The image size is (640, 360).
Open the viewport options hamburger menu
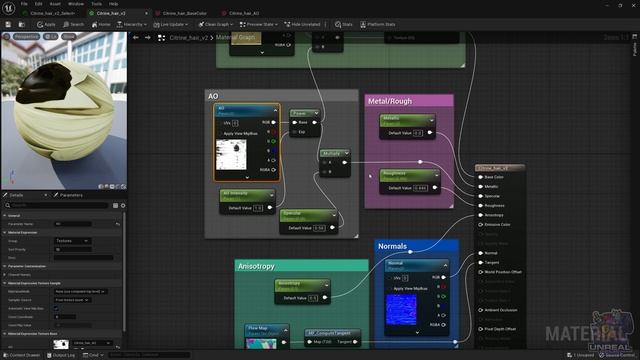(x=7, y=37)
